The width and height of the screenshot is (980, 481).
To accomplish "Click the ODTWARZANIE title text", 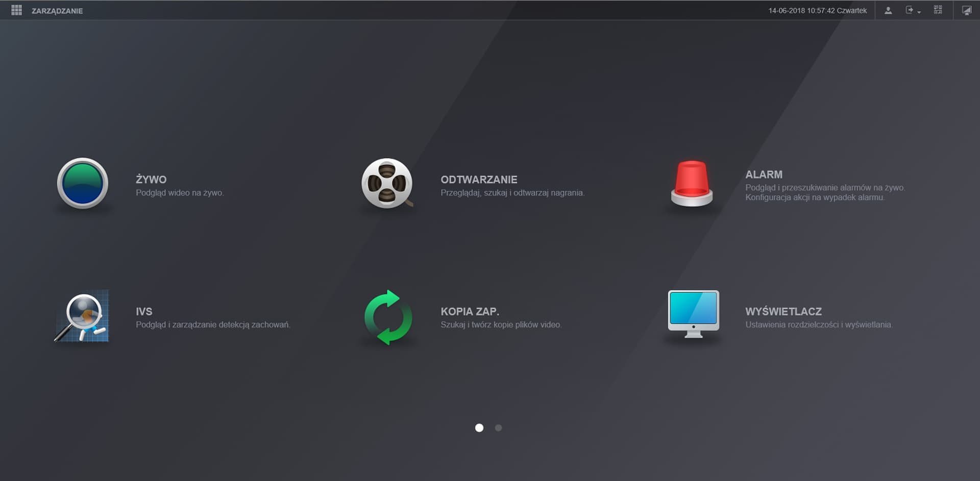I will (x=479, y=180).
